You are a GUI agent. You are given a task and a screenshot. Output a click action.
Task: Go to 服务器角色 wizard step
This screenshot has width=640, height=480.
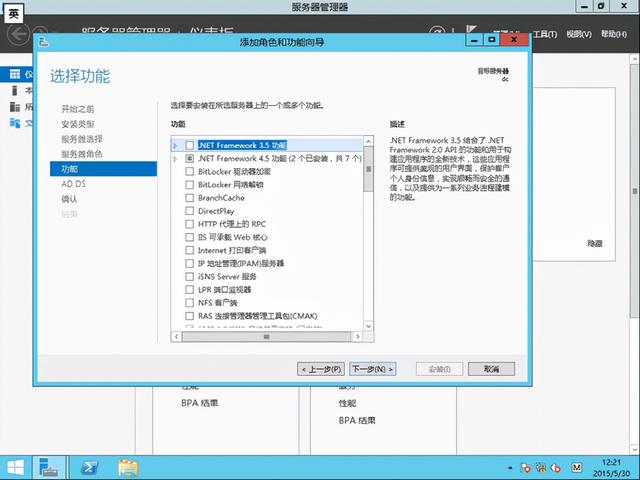coord(82,154)
